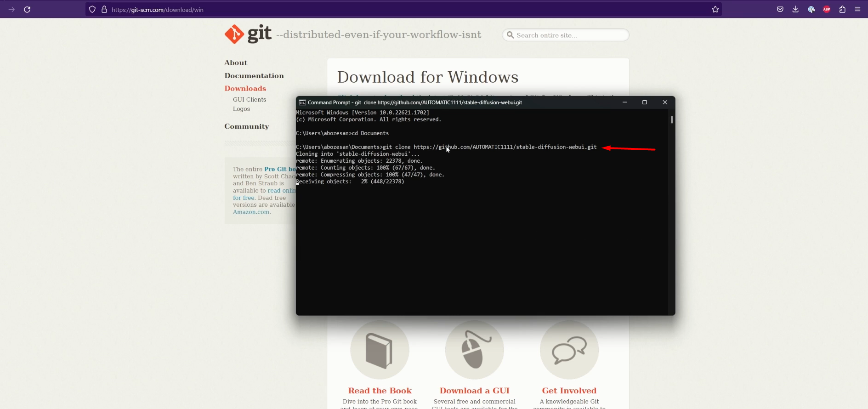Click the red ABP extension icon

click(x=827, y=10)
